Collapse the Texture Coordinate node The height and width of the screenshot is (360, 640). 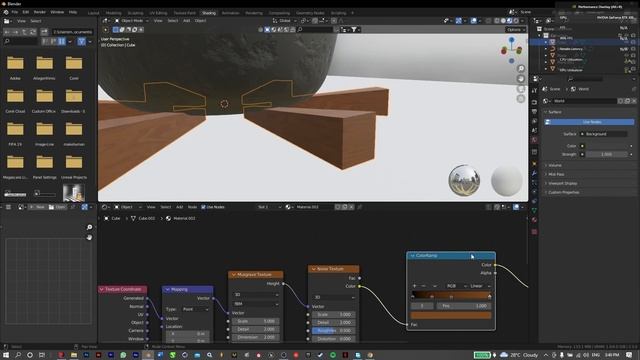(102, 289)
